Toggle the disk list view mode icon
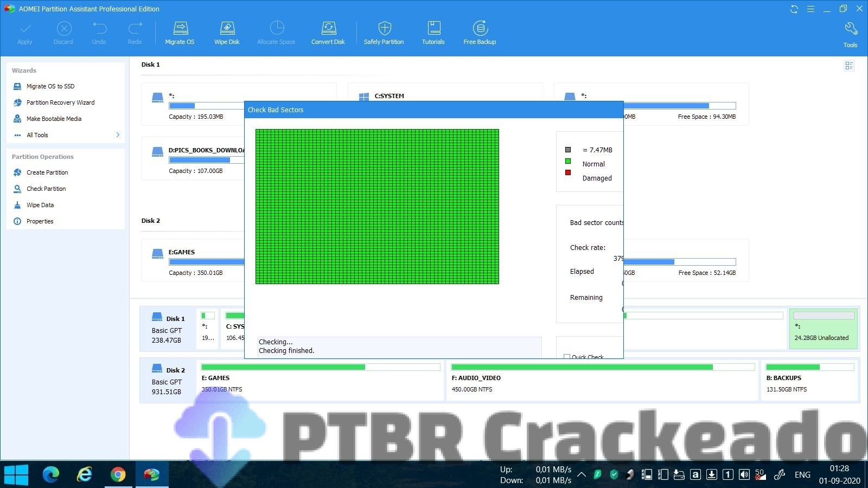Screen dimensions: 868x488 click(850, 66)
